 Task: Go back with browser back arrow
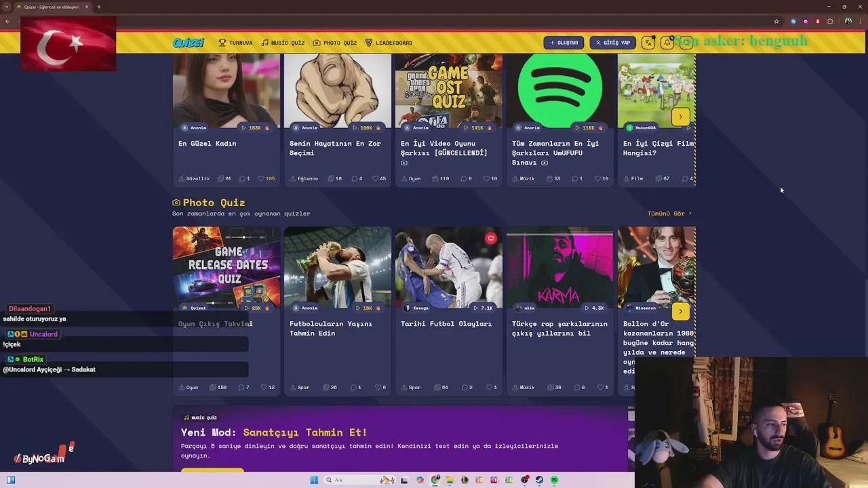point(7,21)
